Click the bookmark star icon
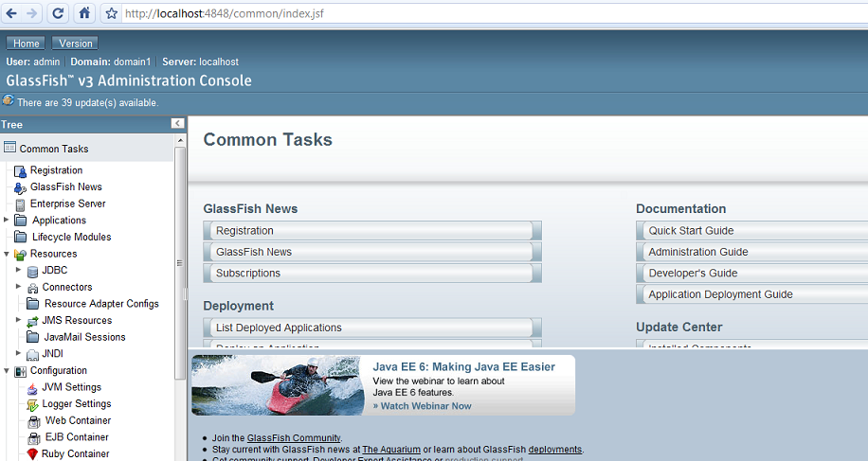868x461 pixels. [x=111, y=13]
